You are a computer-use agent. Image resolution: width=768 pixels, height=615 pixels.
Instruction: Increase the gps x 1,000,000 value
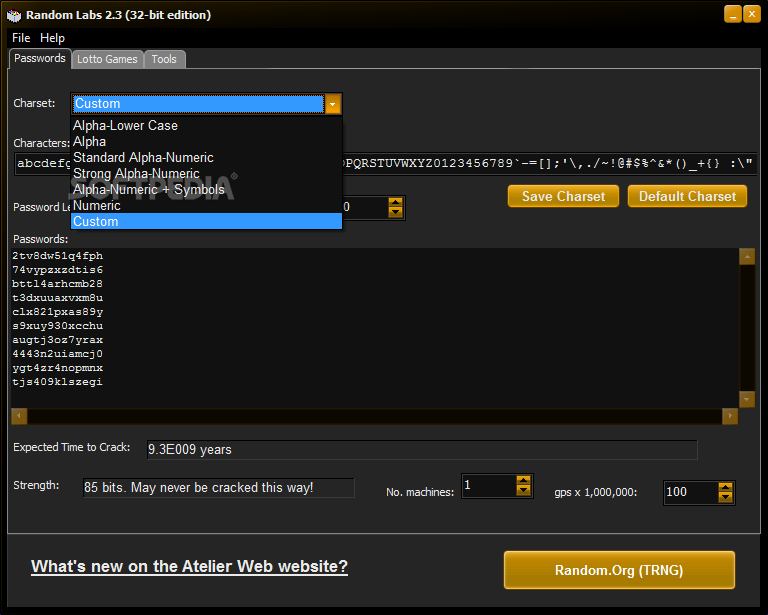pyautogui.click(x=725, y=488)
